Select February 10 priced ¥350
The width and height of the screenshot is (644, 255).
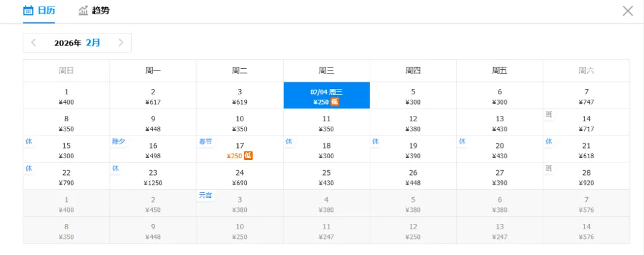click(x=240, y=122)
